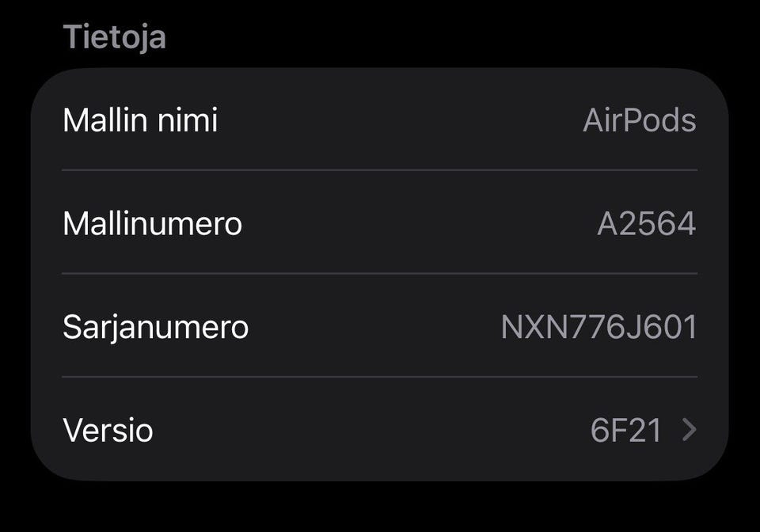
Task: Select the 6F21 version value
Action: click(625, 430)
